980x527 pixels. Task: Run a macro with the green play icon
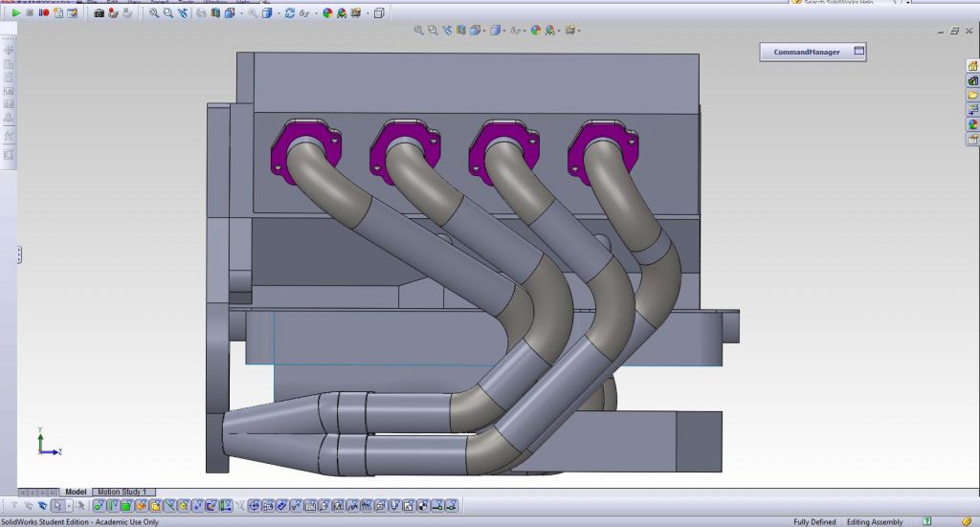click(15, 12)
